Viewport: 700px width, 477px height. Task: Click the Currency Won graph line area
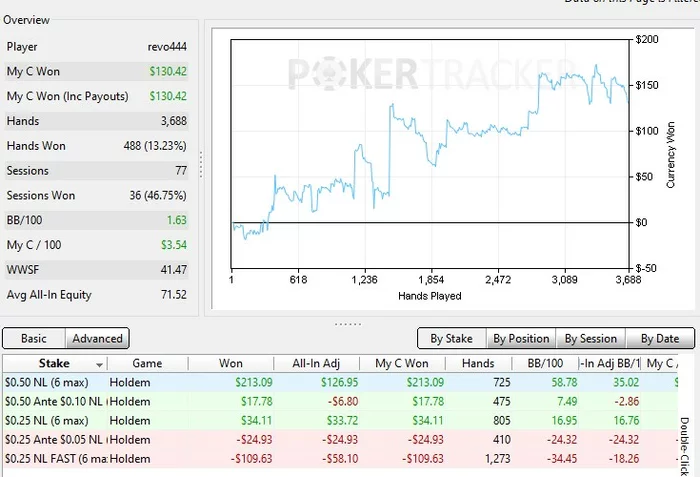429,154
